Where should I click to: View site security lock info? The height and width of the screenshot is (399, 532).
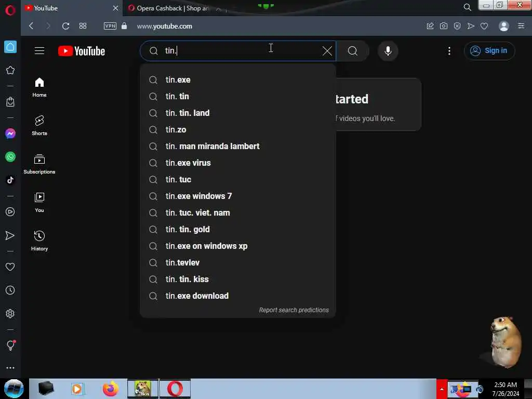[124, 26]
